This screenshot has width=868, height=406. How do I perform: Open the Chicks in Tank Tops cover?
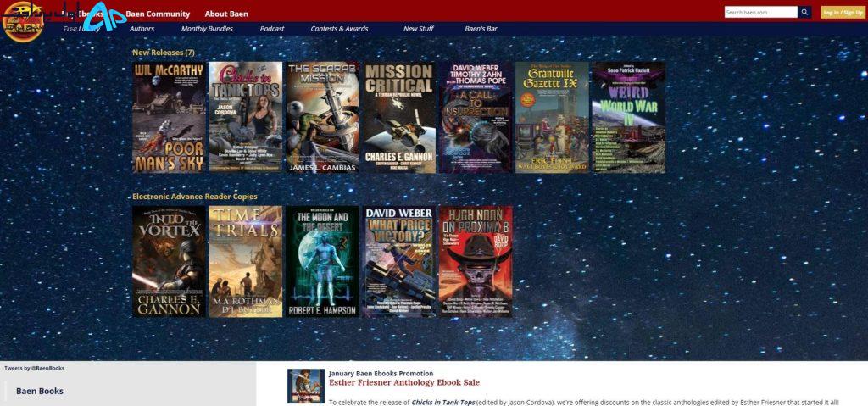click(245, 118)
